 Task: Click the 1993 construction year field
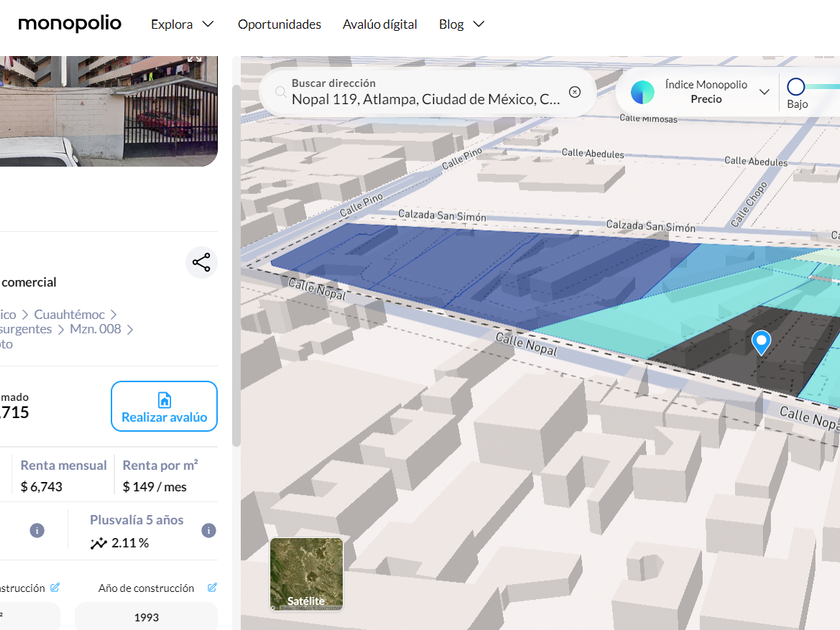coord(146,617)
